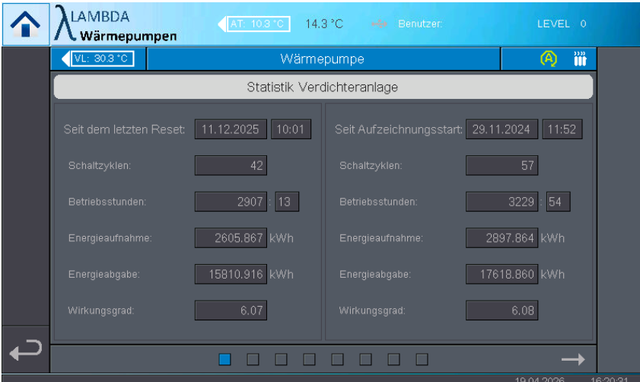Select the eighth page indicator square

point(422,359)
